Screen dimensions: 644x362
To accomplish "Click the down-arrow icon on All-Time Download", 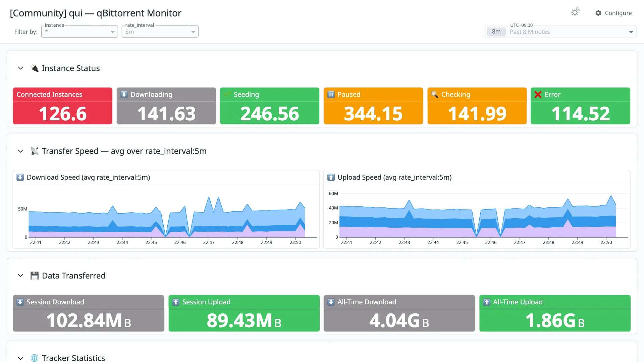I will coord(331,302).
